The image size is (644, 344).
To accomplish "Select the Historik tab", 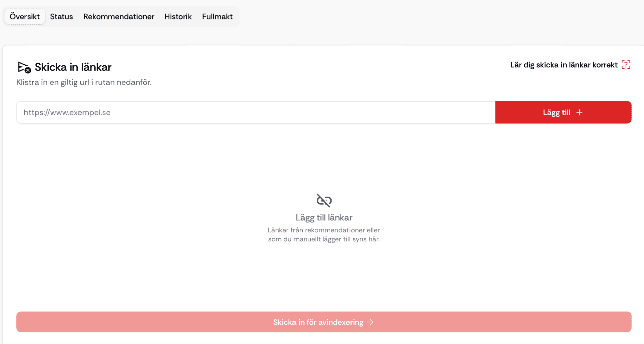I will tap(178, 17).
